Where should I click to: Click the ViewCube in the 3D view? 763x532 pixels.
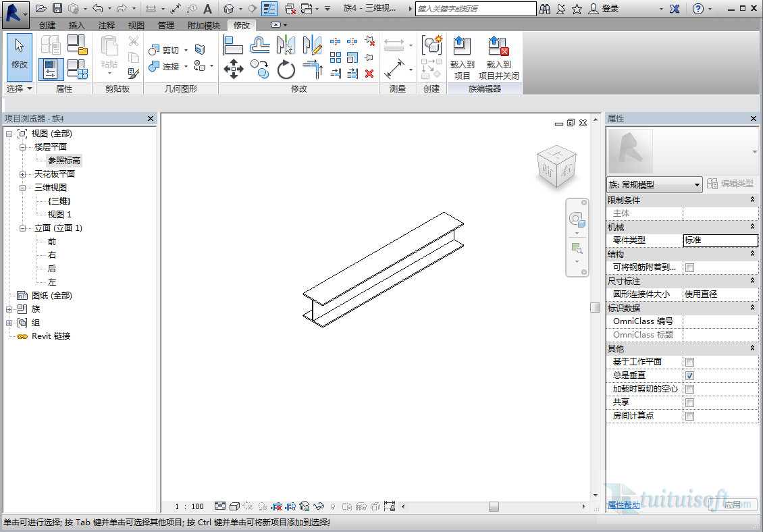pyautogui.click(x=556, y=166)
